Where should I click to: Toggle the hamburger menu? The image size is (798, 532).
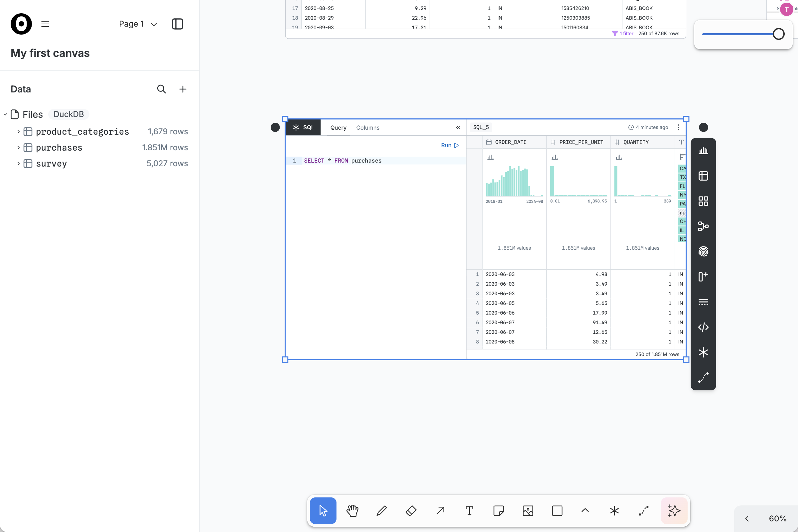[x=45, y=24]
